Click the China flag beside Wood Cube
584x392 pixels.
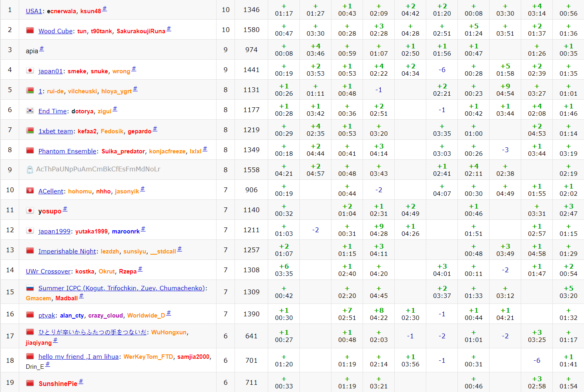click(30, 30)
